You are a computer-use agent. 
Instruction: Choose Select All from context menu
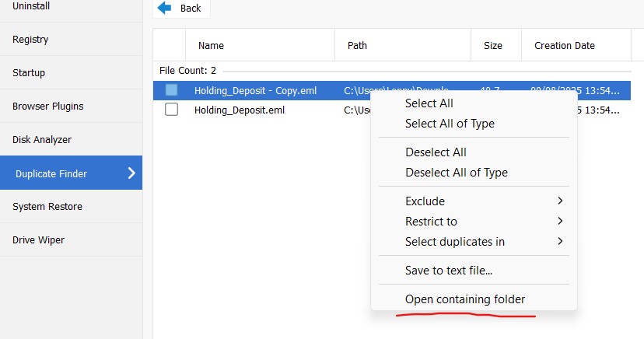tap(429, 103)
